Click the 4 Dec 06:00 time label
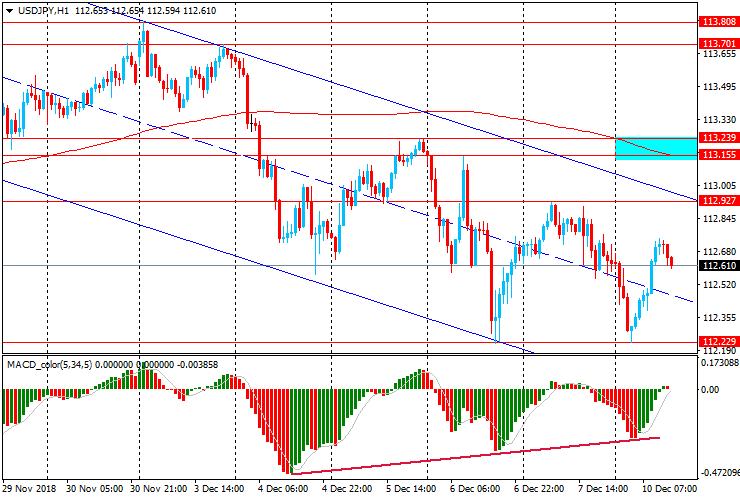 click(x=283, y=488)
